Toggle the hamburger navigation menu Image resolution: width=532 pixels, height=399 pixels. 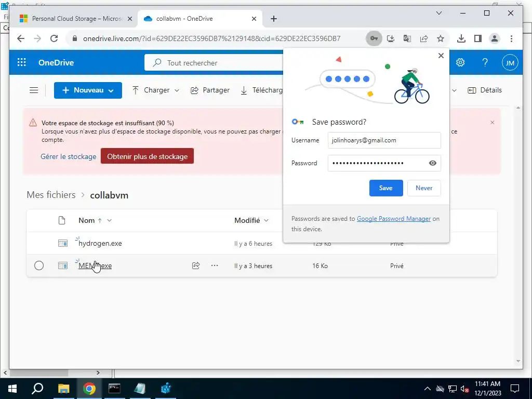click(34, 90)
